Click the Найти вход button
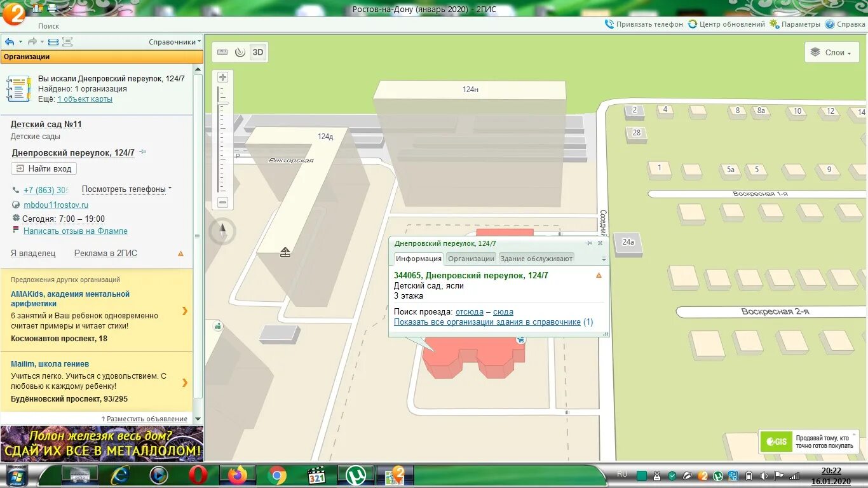 point(44,168)
